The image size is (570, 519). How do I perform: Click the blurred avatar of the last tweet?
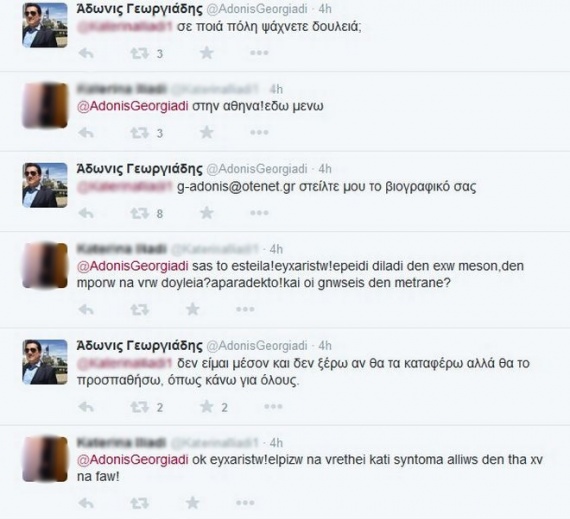click(45, 459)
